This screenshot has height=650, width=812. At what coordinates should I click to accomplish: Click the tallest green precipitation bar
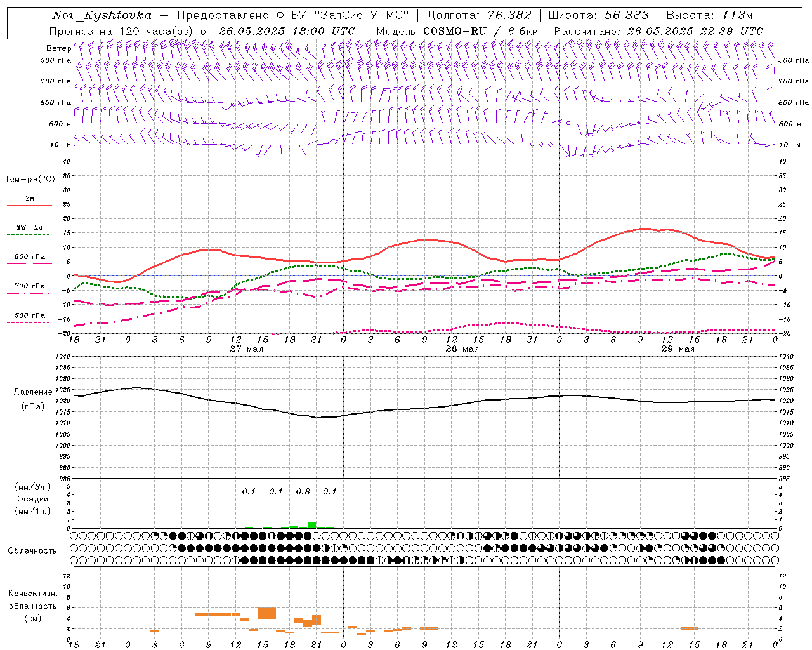pyautogui.click(x=311, y=525)
